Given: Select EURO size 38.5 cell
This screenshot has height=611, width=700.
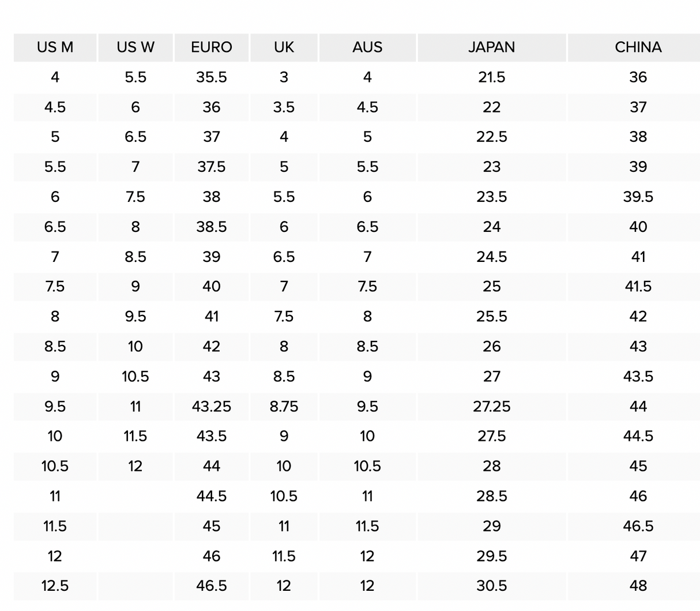Looking at the screenshot, I should tap(212, 227).
